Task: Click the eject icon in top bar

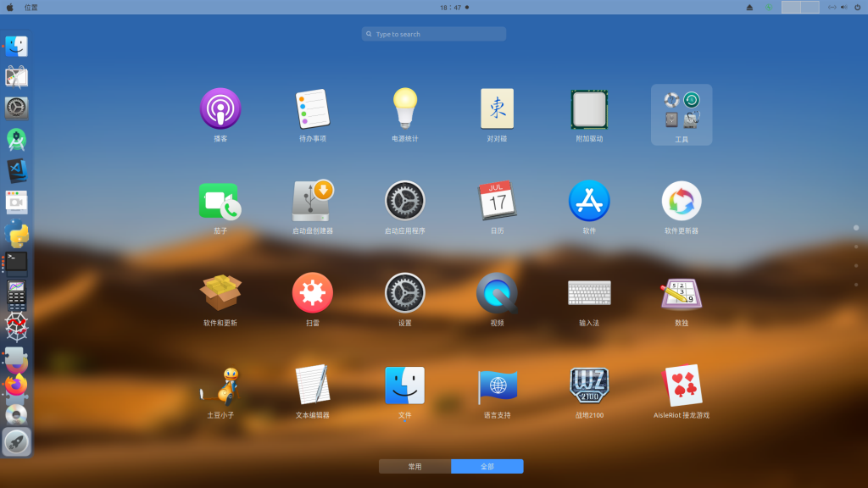Action: pyautogui.click(x=749, y=7)
